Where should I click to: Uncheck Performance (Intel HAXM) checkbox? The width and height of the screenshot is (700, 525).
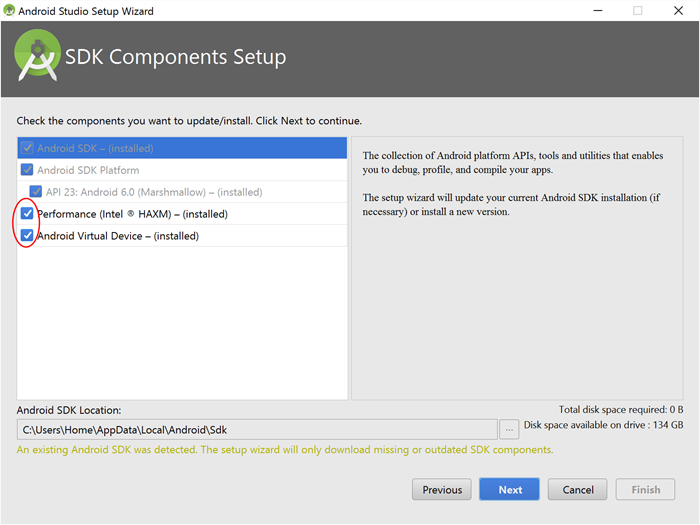[x=27, y=213]
